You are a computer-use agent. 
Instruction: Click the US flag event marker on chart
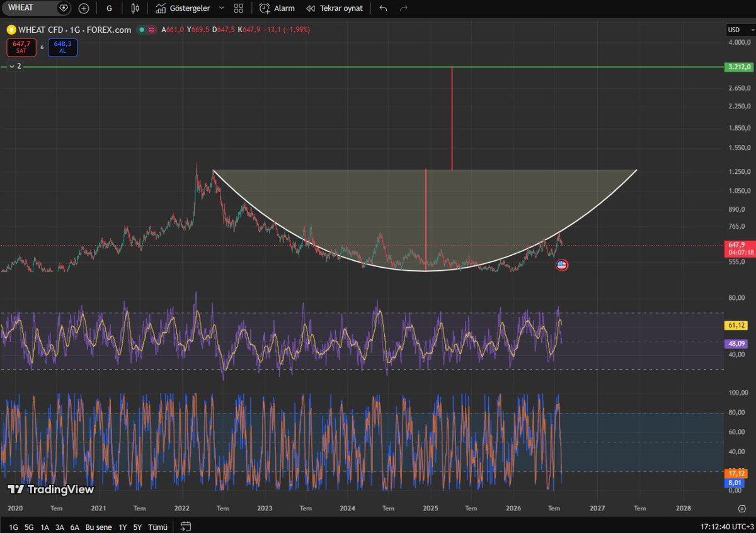tap(562, 265)
